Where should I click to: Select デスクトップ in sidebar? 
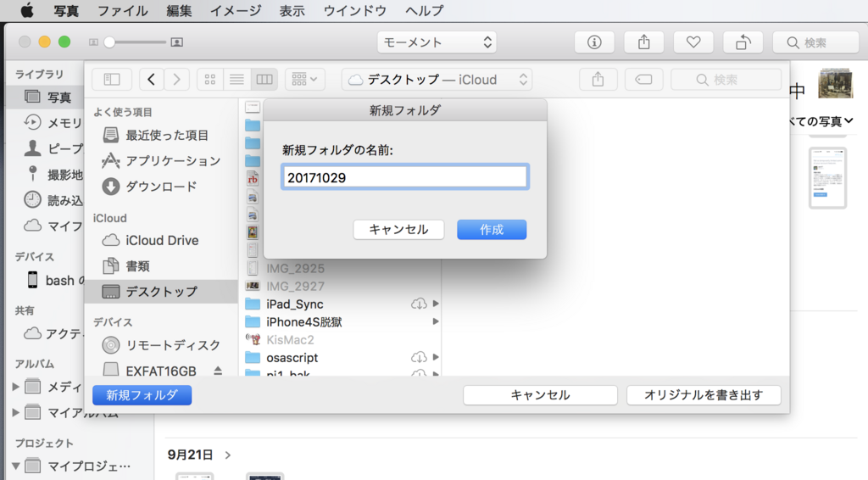pyautogui.click(x=161, y=291)
